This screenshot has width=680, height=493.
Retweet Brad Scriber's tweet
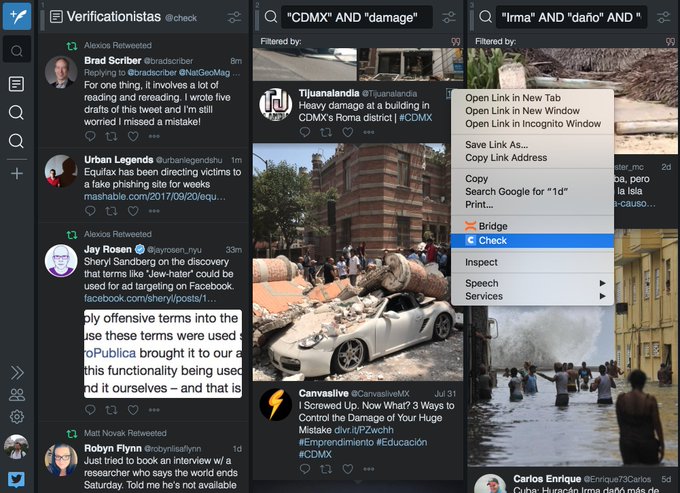pos(111,136)
